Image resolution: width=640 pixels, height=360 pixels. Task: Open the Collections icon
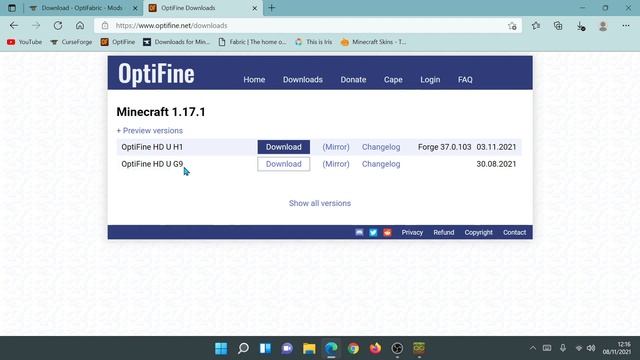558,26
